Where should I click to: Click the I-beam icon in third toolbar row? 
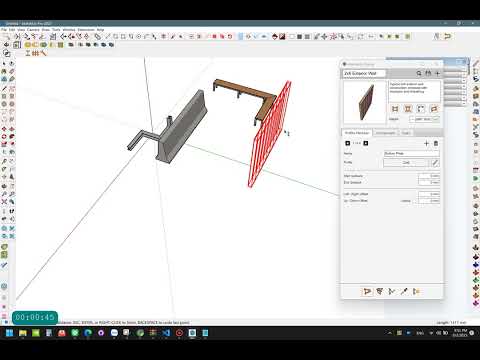coord(28,53)
